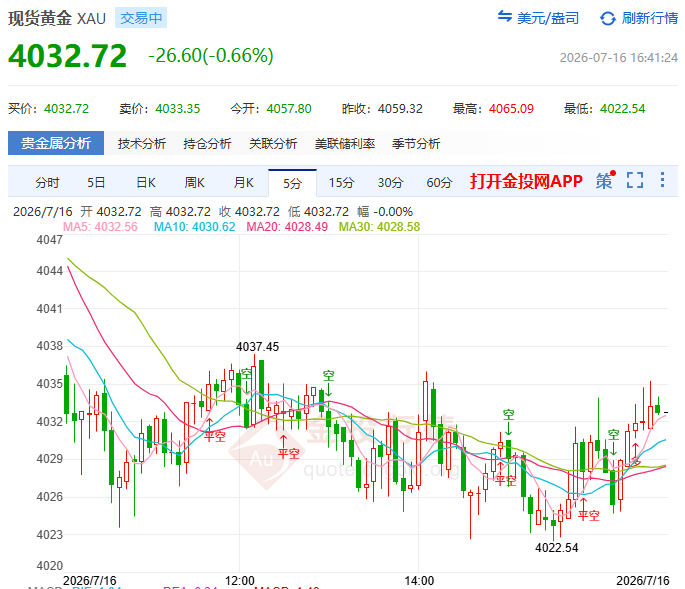Viewport: 685px width, 589px height.
Task: Click the MA5: 4032.56 indicator label
Action: click(x=100, y=226)
